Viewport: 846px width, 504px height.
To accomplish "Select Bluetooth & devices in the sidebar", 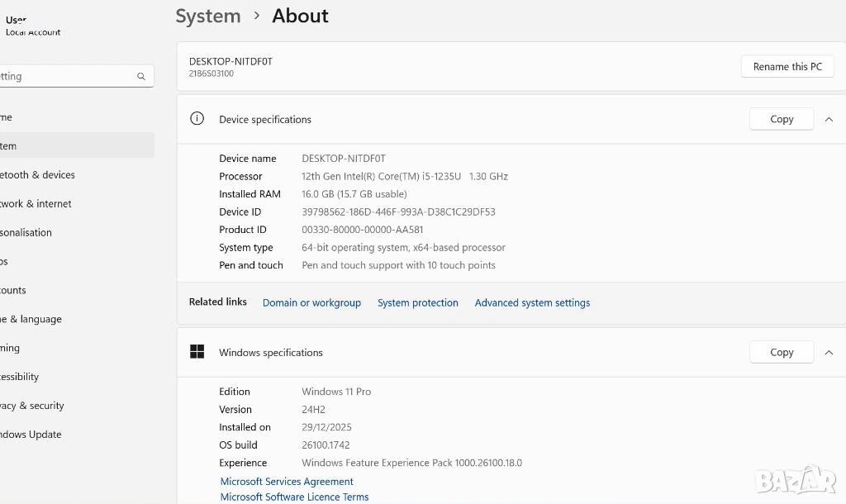I will tap(37, 175).
